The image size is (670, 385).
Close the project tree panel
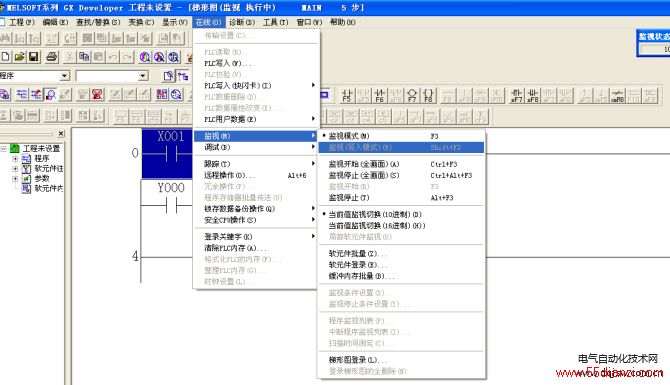click(61, 133)
